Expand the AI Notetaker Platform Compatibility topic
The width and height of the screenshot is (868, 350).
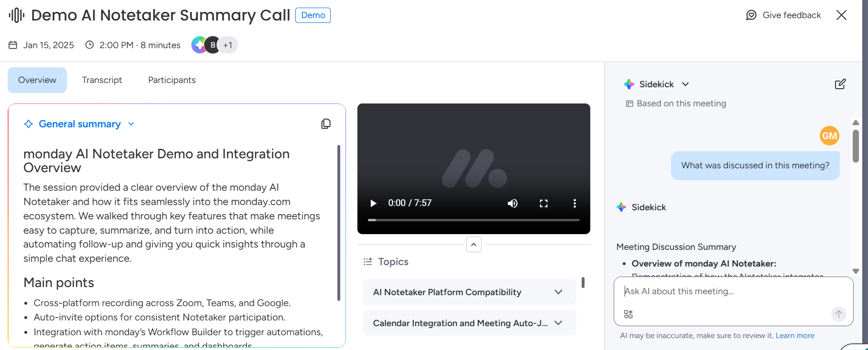click(x=558, y=292)
